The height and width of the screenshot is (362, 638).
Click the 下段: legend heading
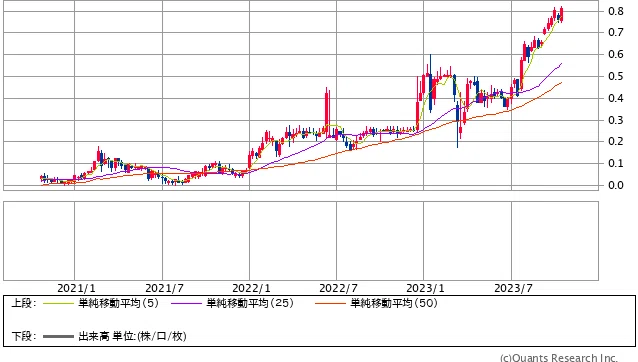(x=24, y=336)
